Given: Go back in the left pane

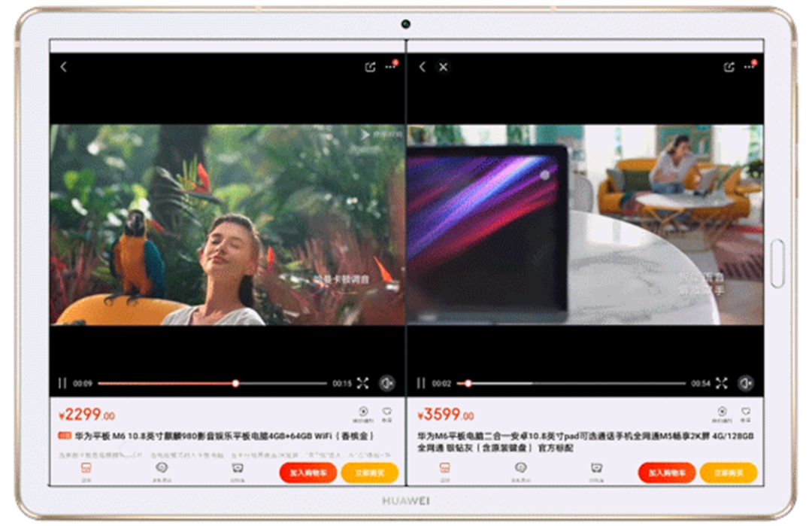Looking at the screenshot, I should tap(64, 67).
